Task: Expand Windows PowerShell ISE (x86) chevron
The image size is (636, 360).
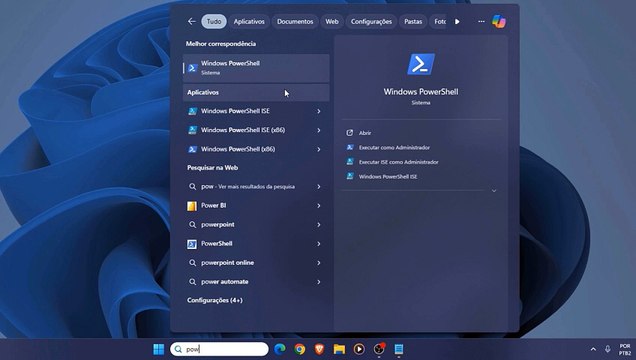Action: [319, 130]
